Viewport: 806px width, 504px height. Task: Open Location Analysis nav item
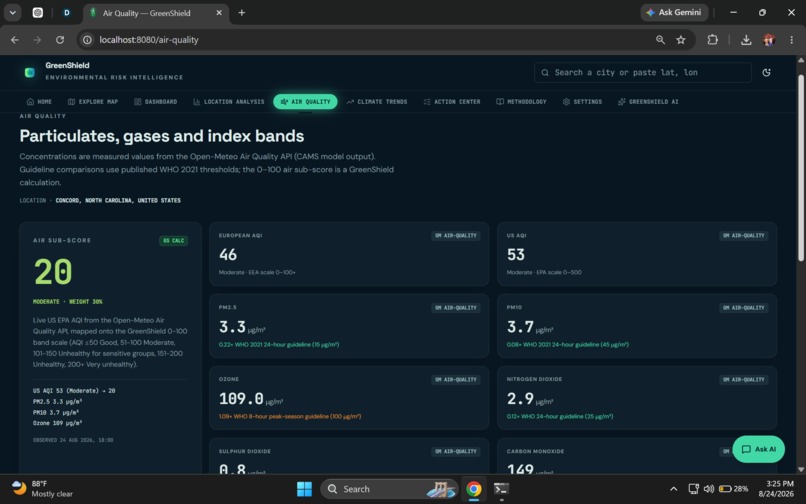click(228, 102)
